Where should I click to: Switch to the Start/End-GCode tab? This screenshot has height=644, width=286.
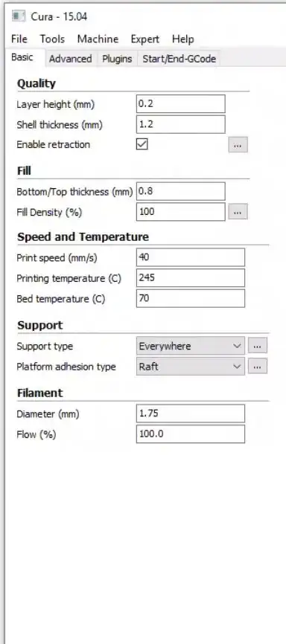[x=179, y=59]
